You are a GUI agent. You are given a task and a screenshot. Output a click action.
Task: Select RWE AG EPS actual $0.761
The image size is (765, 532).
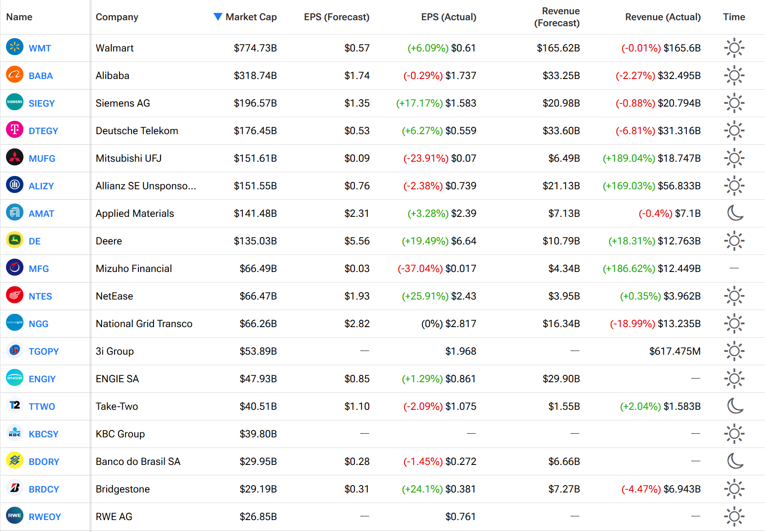[x=461, y=517]
